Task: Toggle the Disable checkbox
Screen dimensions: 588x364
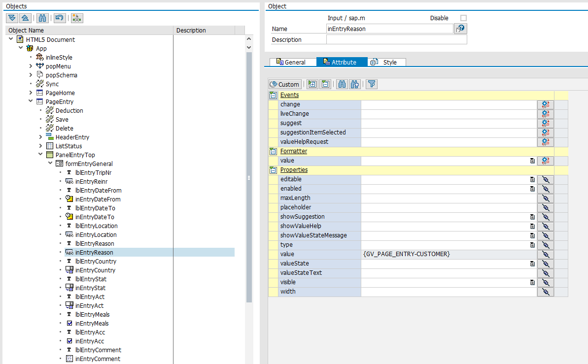Action: tap(463, 18)
